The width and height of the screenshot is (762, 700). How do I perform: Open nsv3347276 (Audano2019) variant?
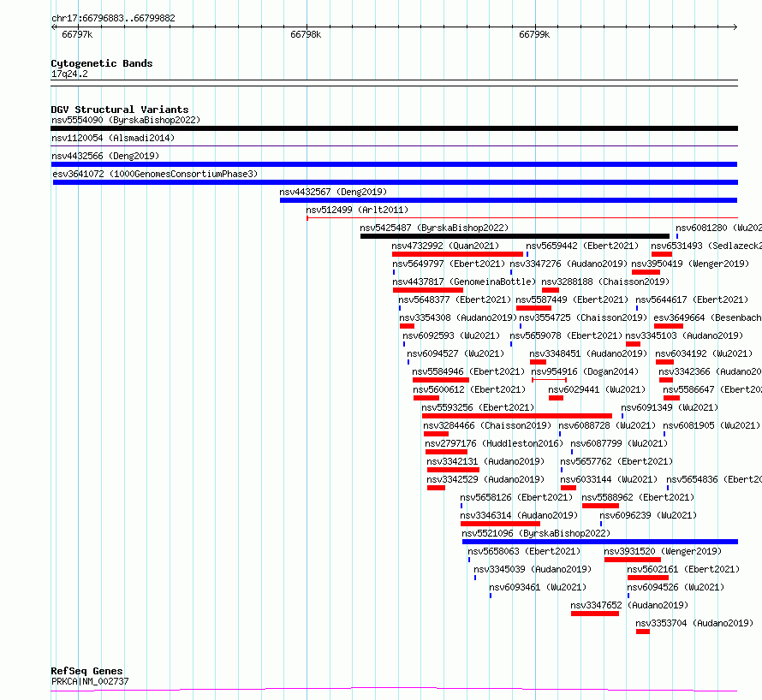point(569,264)
